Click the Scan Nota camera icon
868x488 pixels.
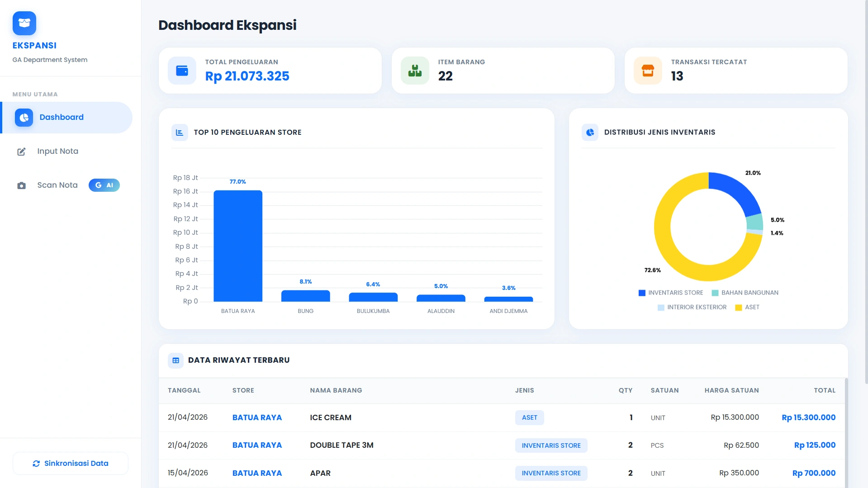click(21, 185)
